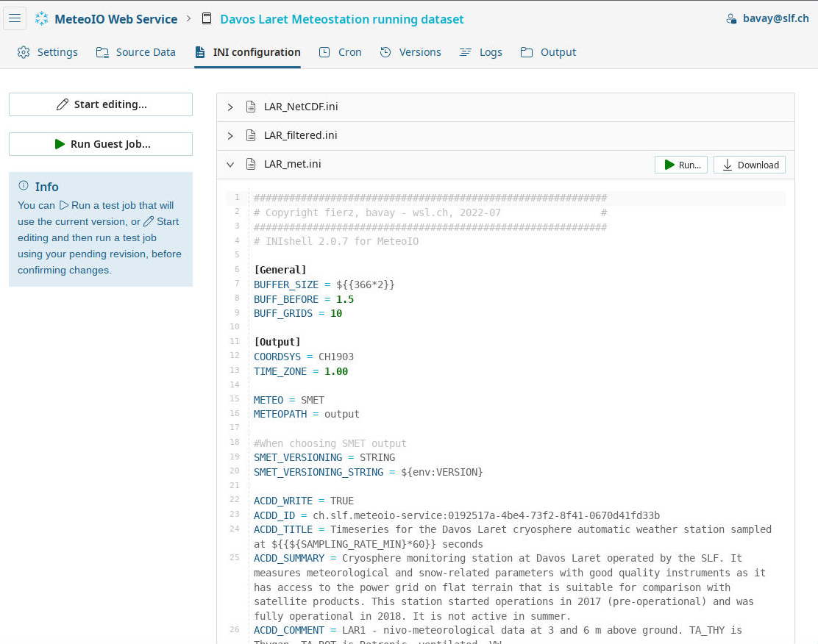Screen dimensions: 818x644
Task: Expand the LAR_filtered.ini file section
Action: click(x=230, y=136)
